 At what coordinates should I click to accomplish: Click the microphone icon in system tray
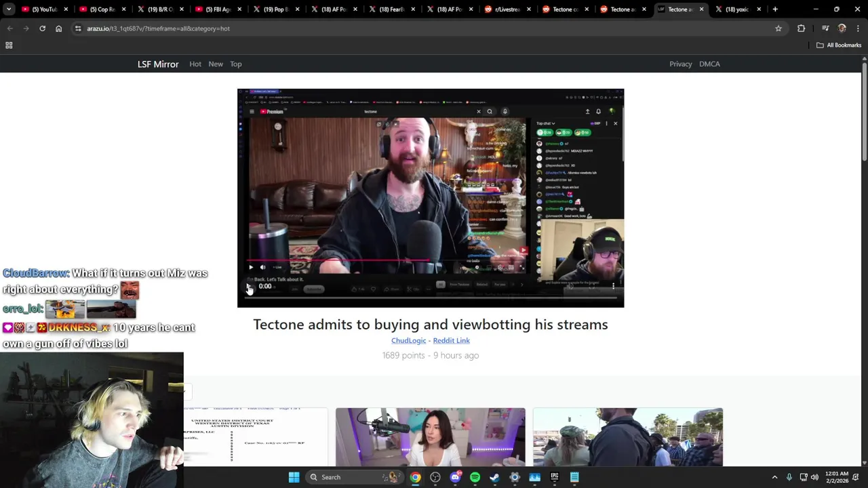click(789, 477)
